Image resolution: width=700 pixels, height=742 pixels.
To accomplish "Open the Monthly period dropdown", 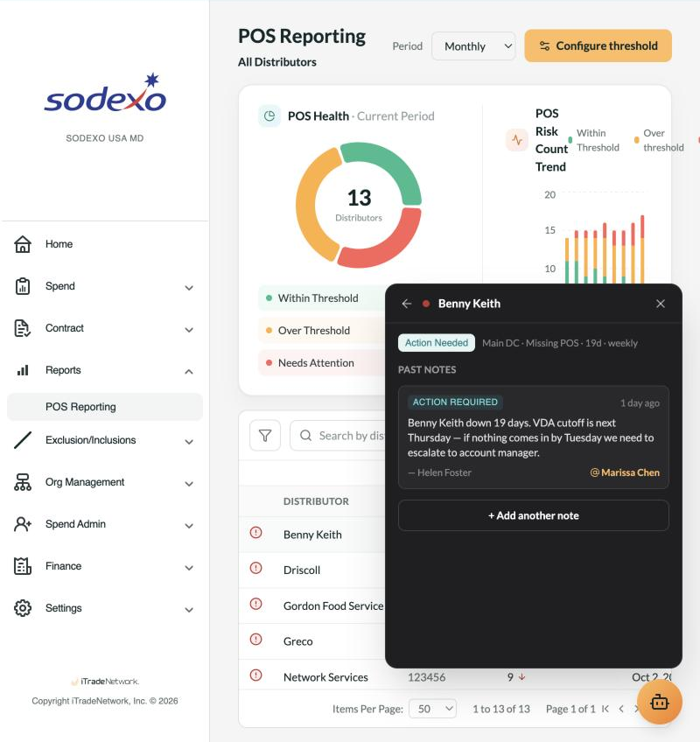I will click(x=473, y=45).
